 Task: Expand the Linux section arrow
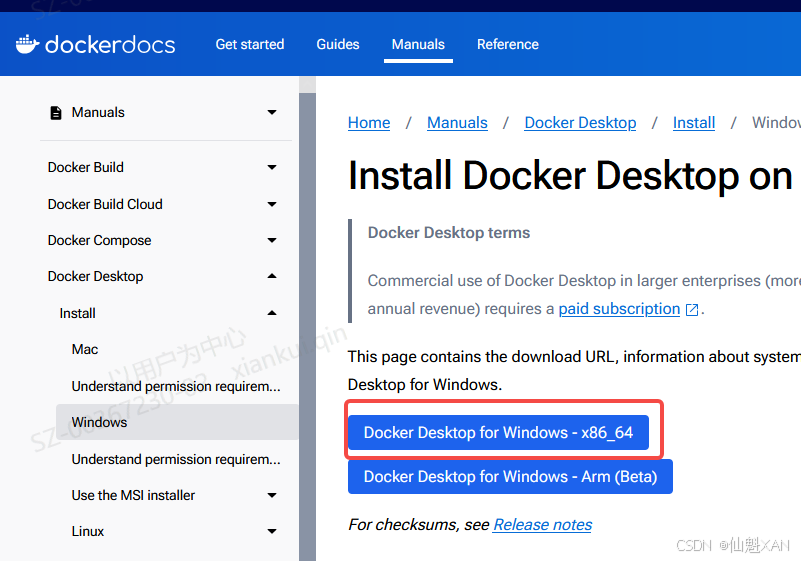tap(272, 531)
